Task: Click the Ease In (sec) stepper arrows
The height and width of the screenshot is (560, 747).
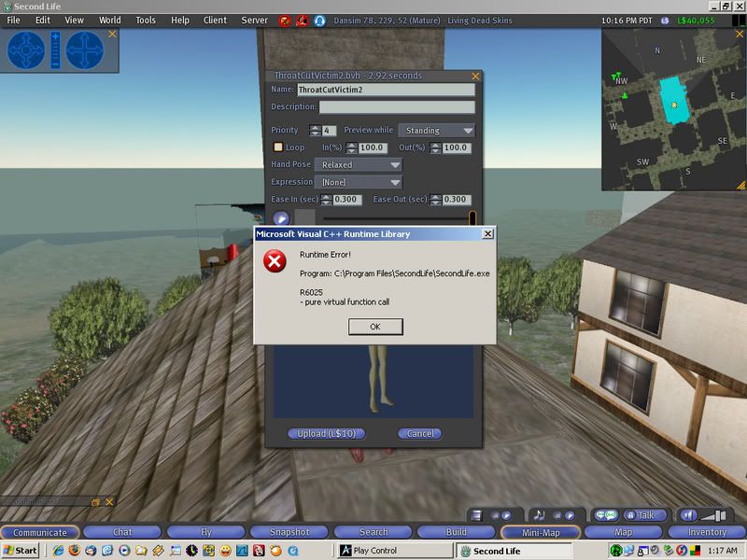Action: pyautogui.click(x=326, y=200)
